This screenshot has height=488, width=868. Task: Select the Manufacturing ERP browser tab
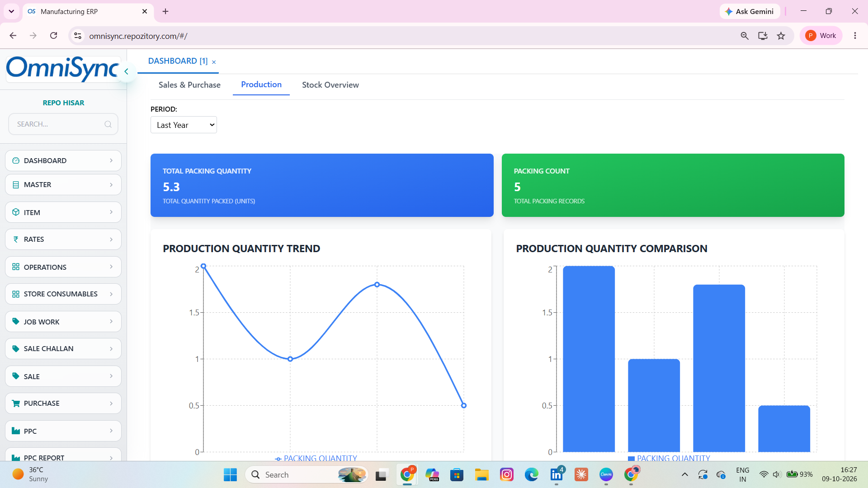point(88,11)
